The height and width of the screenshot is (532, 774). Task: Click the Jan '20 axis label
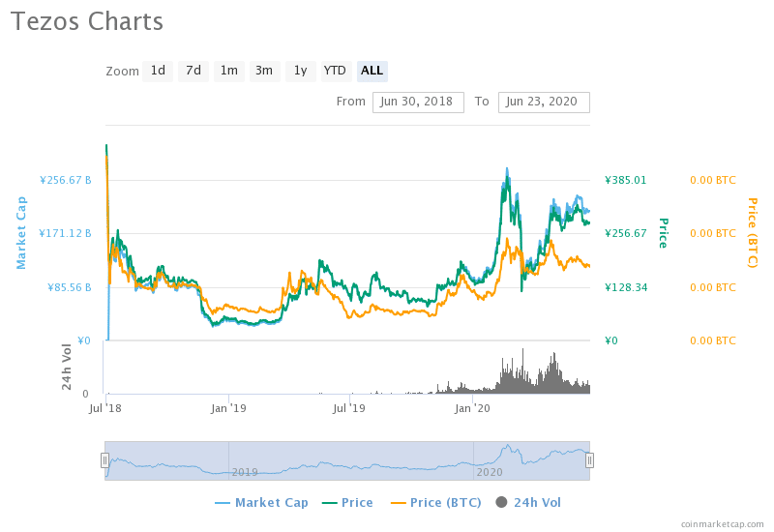[473, 408]
